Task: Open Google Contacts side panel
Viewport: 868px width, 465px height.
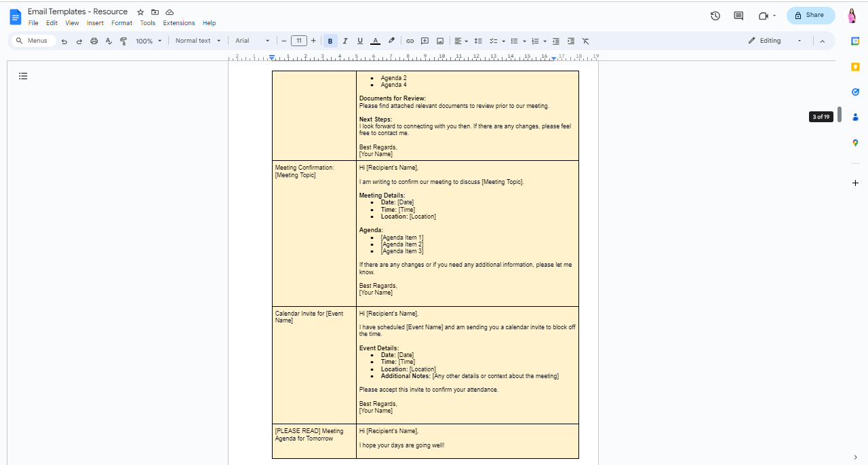Action: pos(855,117)
